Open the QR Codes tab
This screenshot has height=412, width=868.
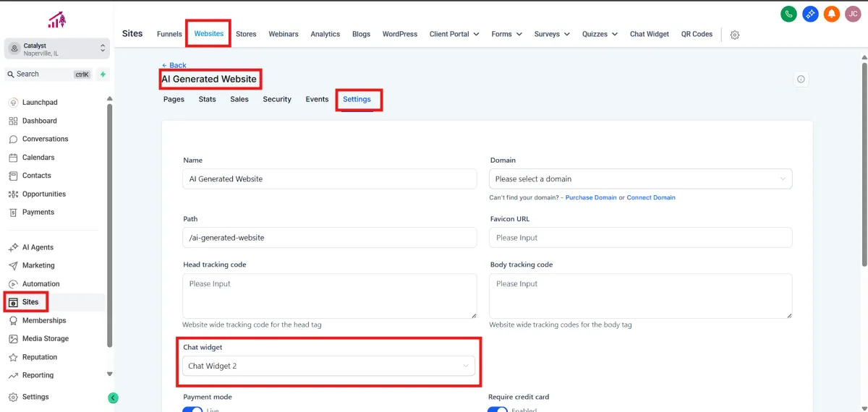coord(697,34)
